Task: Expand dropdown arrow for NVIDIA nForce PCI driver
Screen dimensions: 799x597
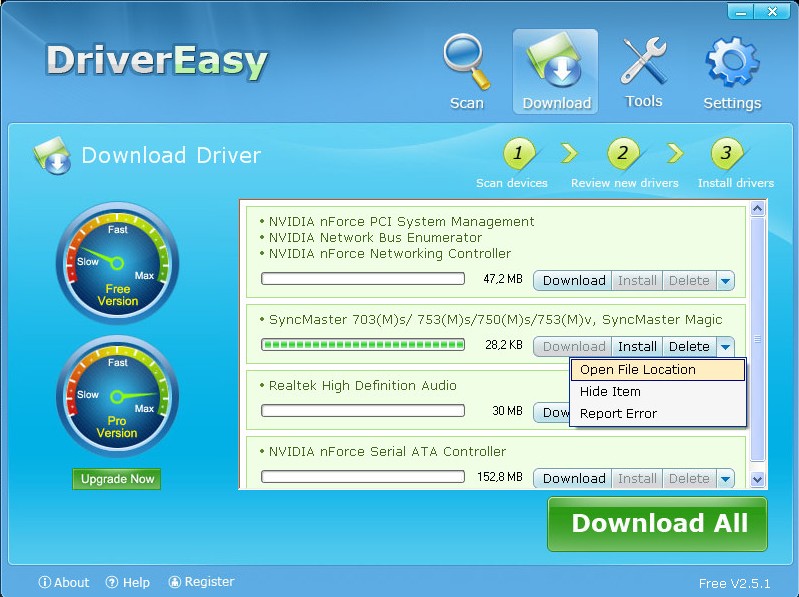Action: [725, 281]
